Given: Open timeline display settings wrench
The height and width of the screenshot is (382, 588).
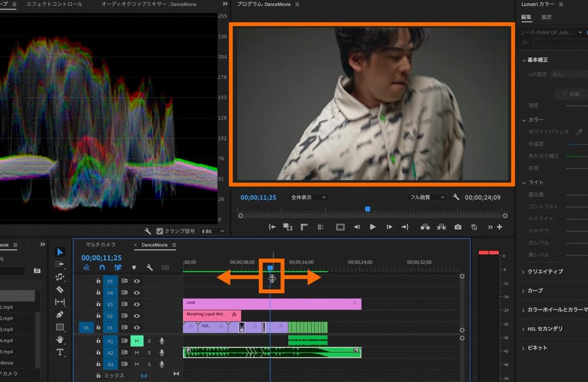Looking at the screenshot, I should [150, 268].
